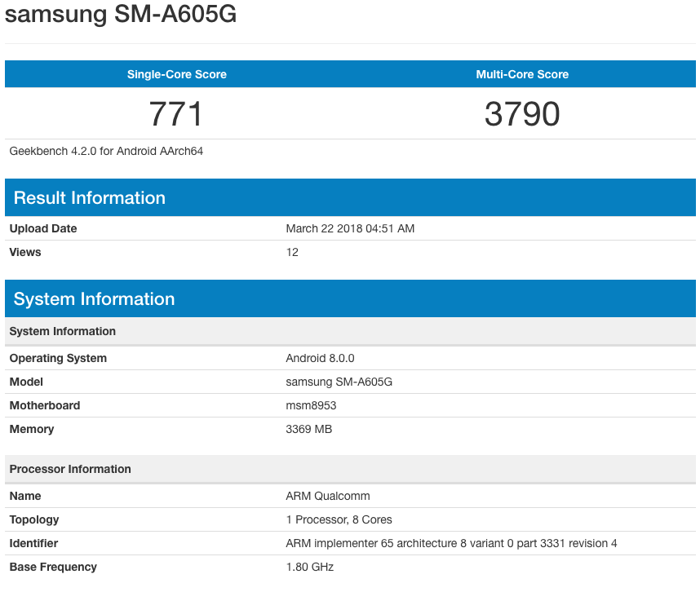The width and height of the screenshot is (700, 592).
Task: Click the Single-Core Score header
Action: pos(176,74)
